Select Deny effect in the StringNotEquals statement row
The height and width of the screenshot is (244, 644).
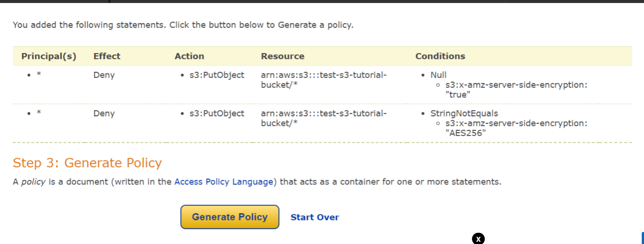pos(104,114)
